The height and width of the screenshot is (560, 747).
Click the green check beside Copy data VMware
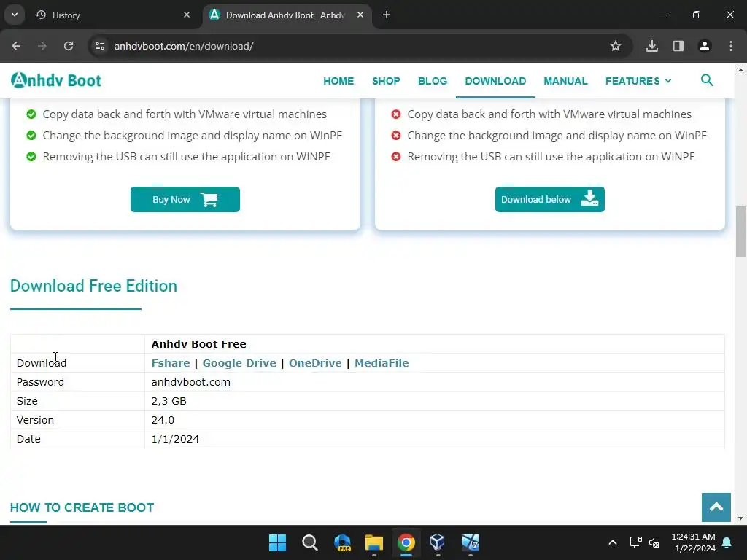(x=31, y=114)
